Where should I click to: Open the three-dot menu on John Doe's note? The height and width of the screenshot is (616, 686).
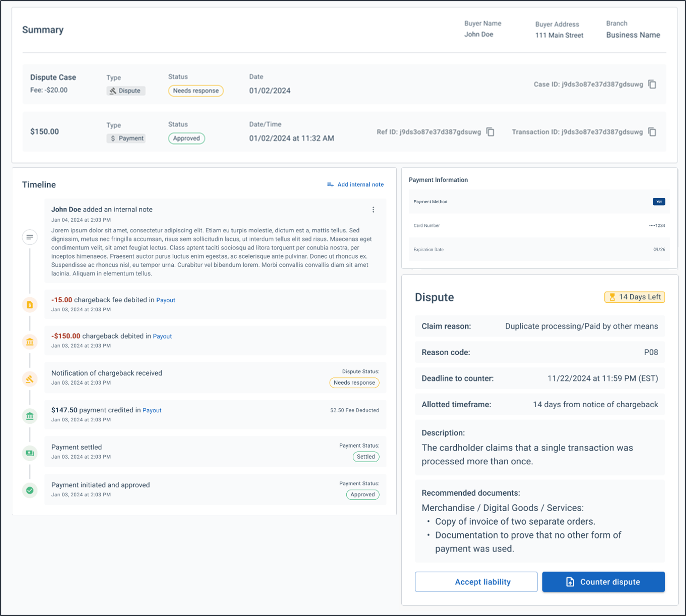[x=374, y=209]
